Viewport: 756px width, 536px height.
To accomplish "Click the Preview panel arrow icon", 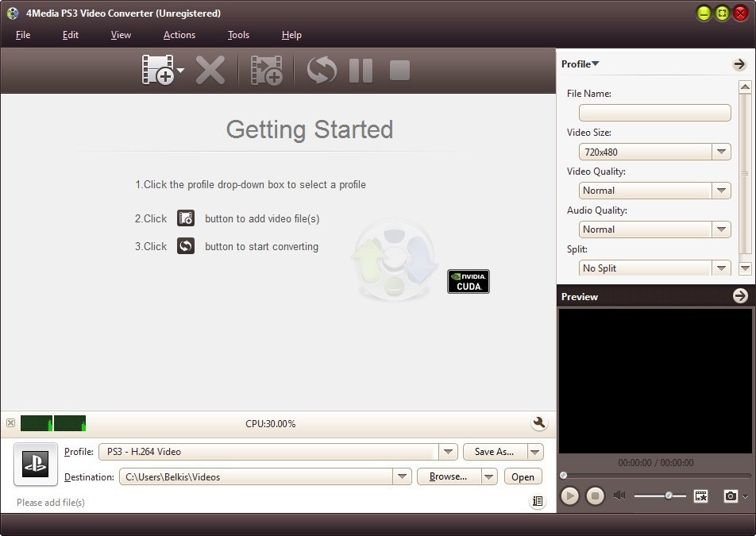I will pyautogui.click(x=740, y=296).
